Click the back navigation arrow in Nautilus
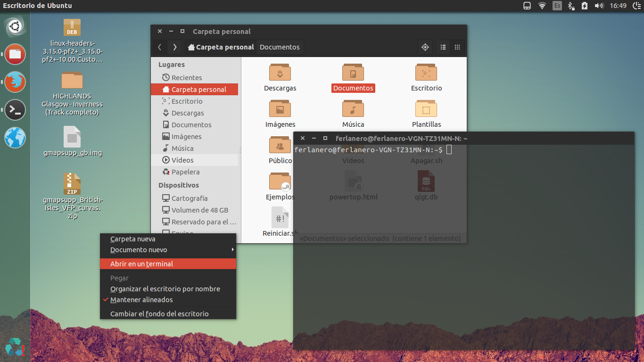This screenshot has width=644, height=362. pyautogui.click(x=159, y=47)
